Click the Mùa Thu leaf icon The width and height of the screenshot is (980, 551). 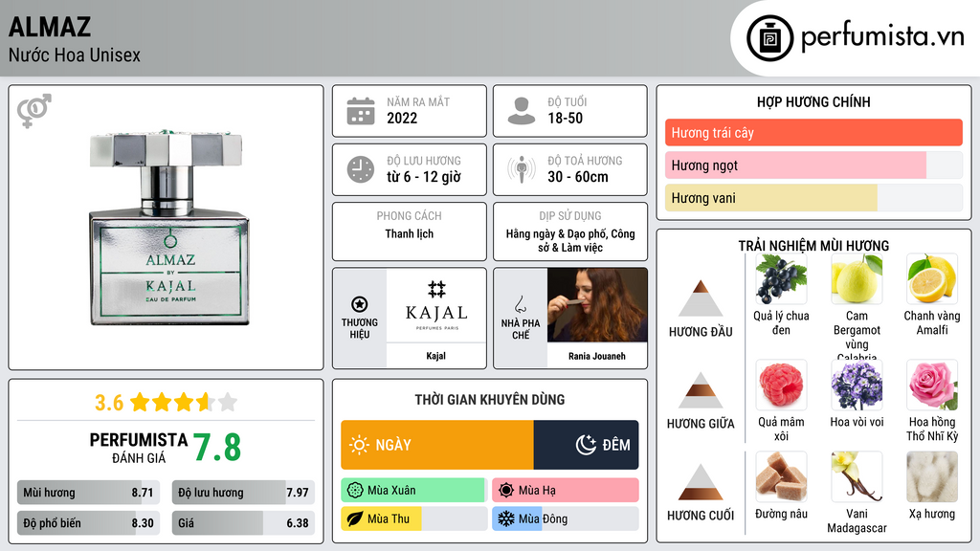click(355, 518)
